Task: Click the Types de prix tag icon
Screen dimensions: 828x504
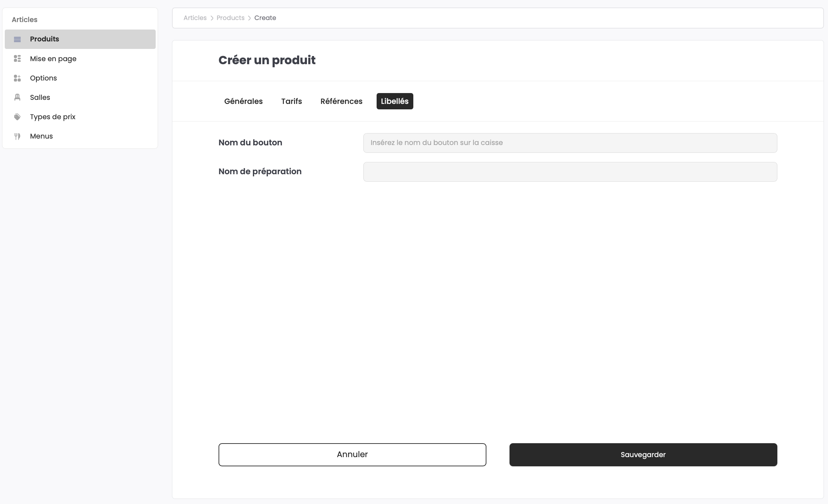Action: [x=17, y=117]
